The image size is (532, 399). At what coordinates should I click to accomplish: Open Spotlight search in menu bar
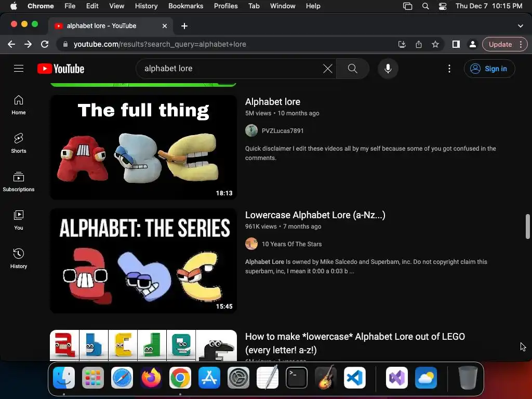[x=425, y=6]
